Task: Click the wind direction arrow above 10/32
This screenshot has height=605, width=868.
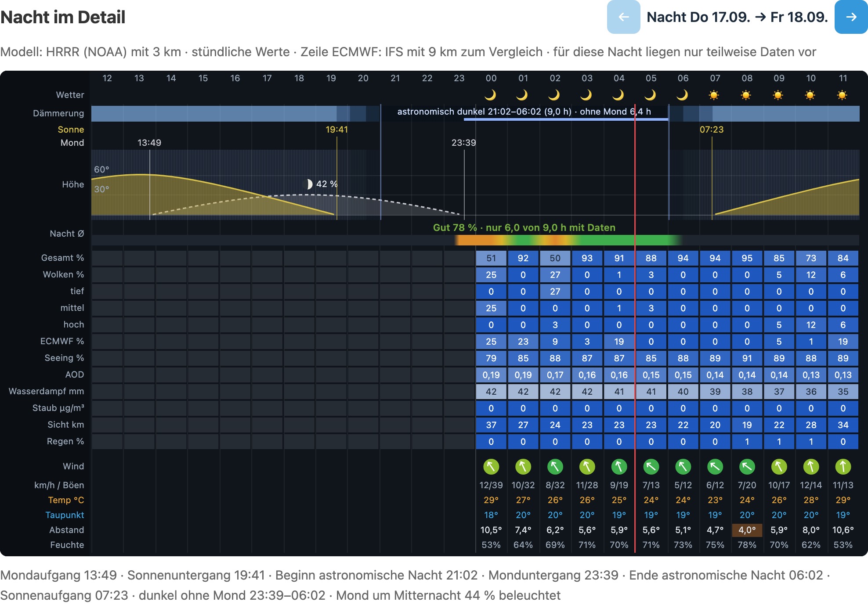Action: [523, 466]
